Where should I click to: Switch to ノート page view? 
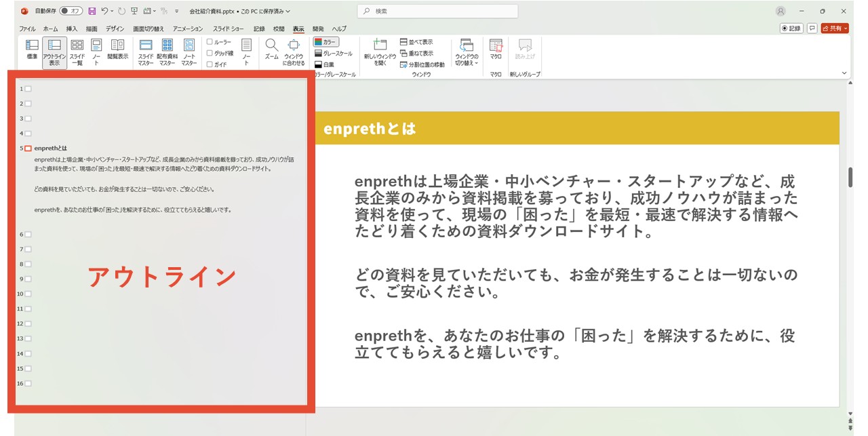click(96, 52)
